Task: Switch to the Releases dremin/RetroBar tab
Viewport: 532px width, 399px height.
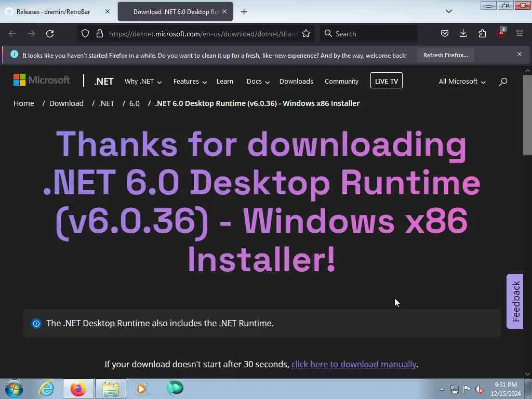Action: coord(54,12)
